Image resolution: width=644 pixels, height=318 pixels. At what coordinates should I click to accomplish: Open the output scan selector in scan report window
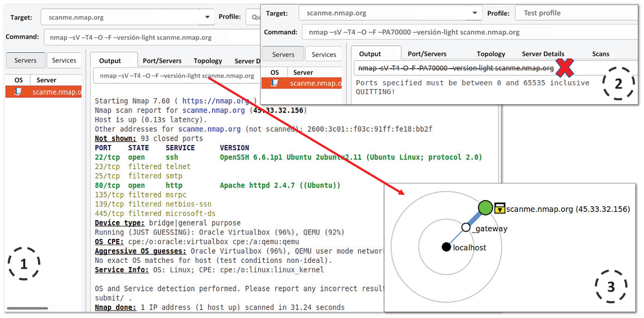tap(176, 76)
